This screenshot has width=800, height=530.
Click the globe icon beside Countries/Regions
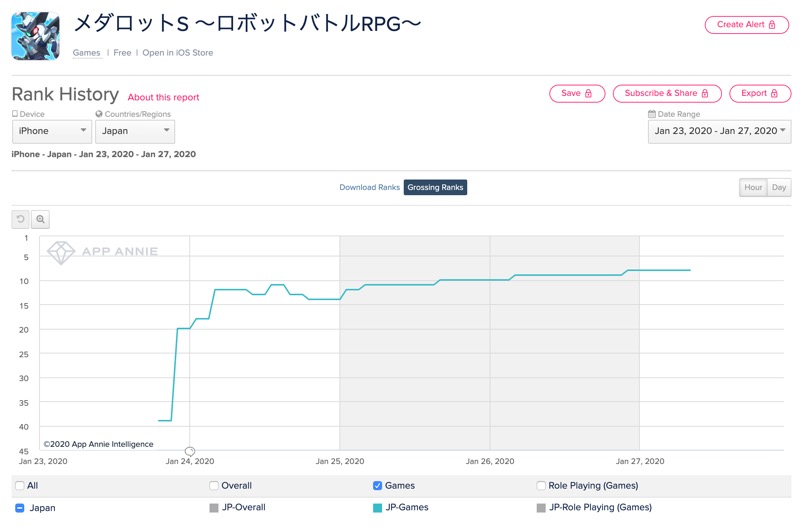click(x=99, y=114)
